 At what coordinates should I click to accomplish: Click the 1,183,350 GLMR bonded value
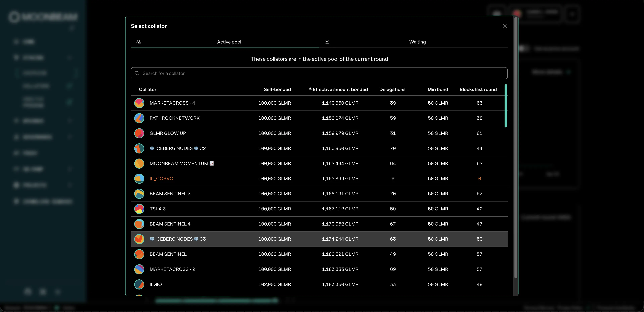340,284
